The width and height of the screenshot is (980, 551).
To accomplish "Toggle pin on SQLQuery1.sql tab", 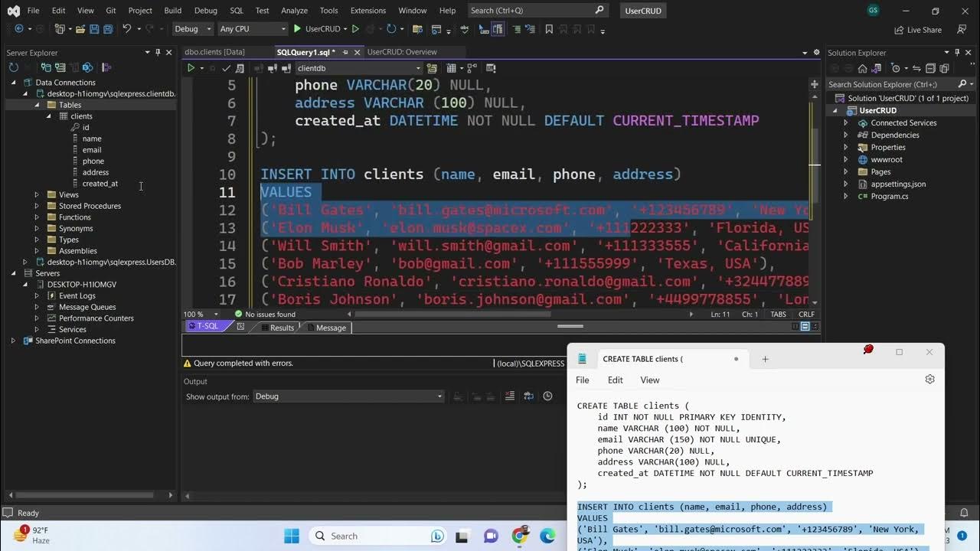I will click(345, 52).
